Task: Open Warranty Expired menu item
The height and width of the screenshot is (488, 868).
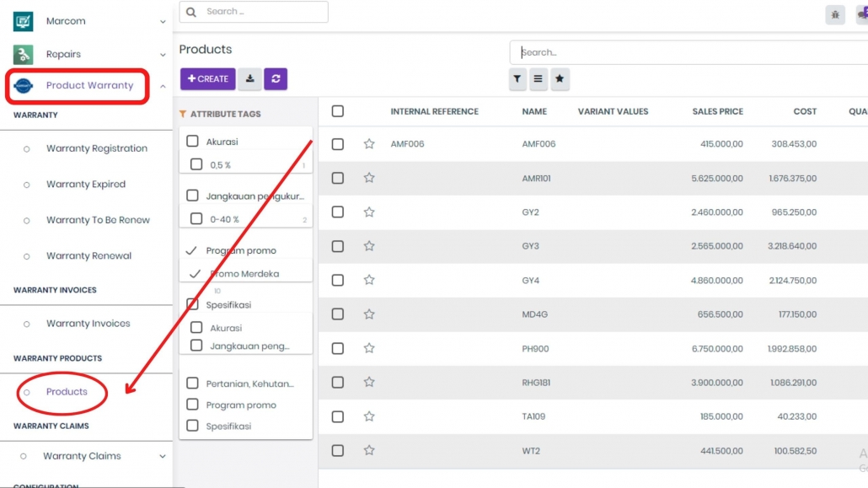Action: [x=86, y=184]
